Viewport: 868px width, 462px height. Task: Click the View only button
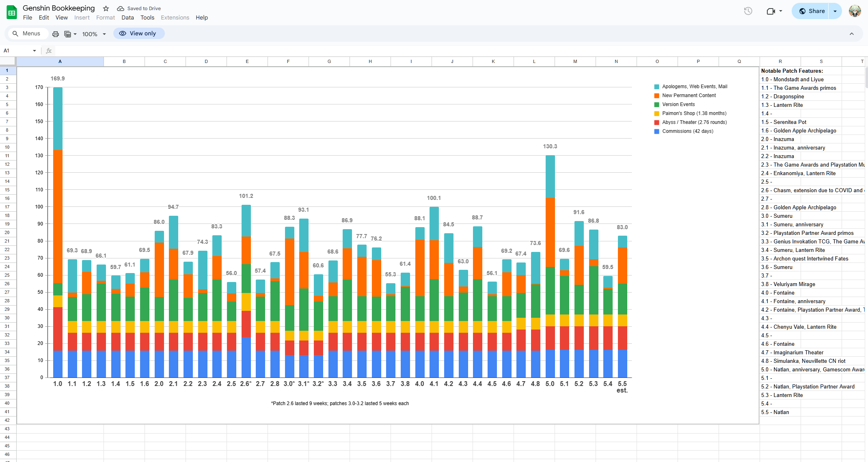tap(138, 34)
